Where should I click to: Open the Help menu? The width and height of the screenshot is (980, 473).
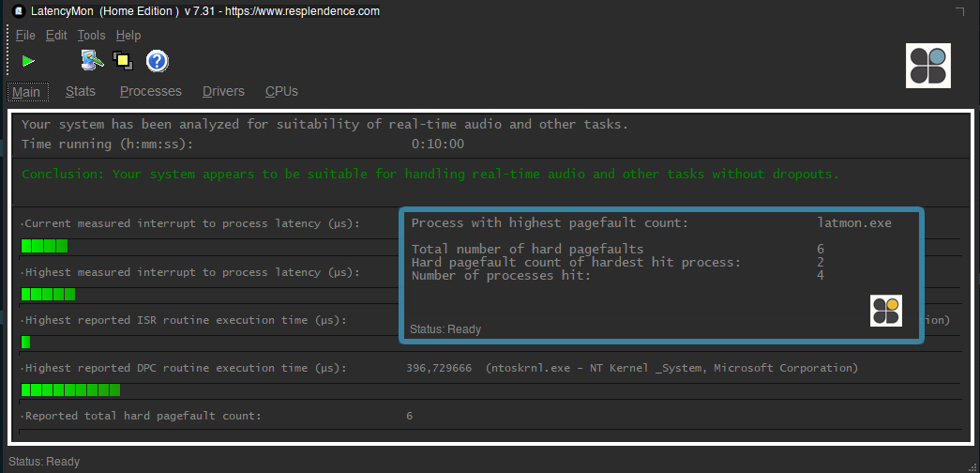click(x=128, y=36)
